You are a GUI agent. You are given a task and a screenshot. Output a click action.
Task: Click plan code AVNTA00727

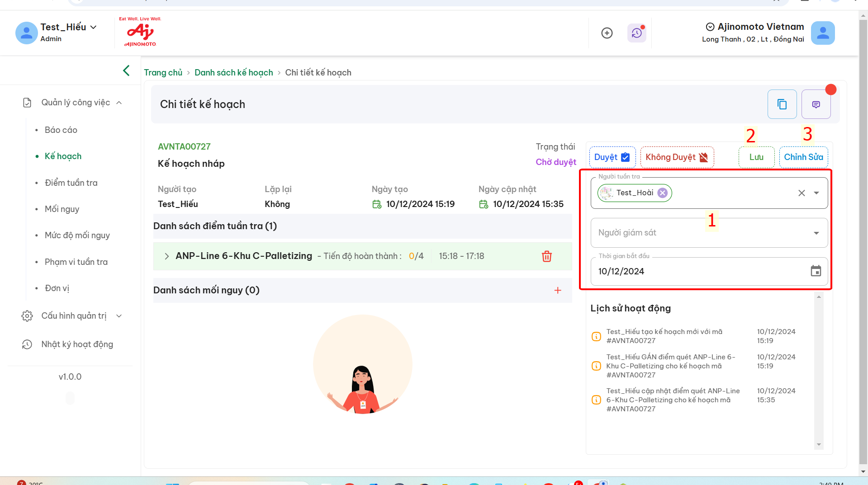[x=184, y=146]
